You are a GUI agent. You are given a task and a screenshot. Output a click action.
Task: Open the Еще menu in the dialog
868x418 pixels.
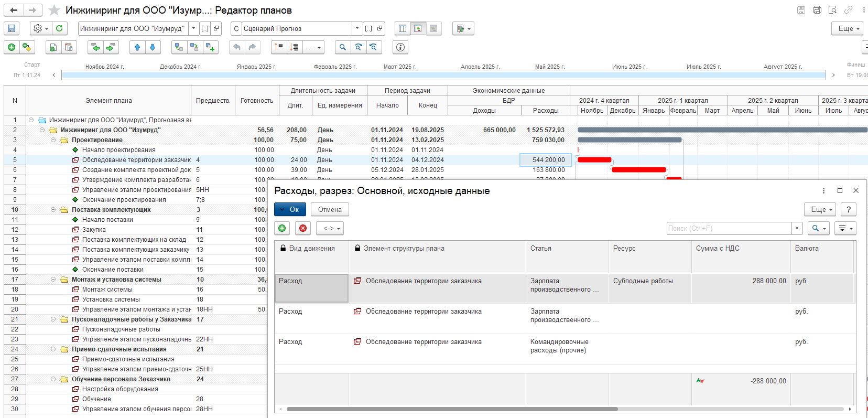821,210
